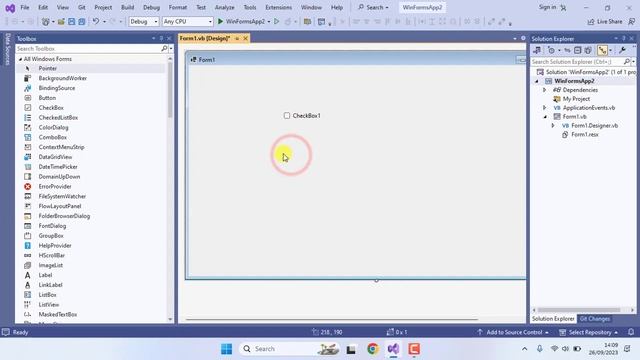Open the Data Sources side tab
This screenshot has height=360, width=640.
click(x=7, y=49)
